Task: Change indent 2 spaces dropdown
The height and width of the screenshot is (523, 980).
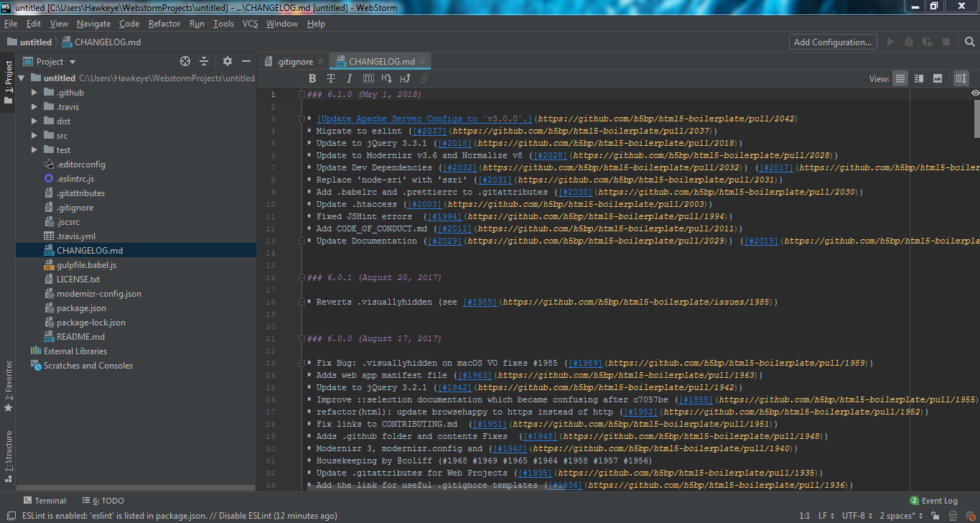Action: [902, 516]
